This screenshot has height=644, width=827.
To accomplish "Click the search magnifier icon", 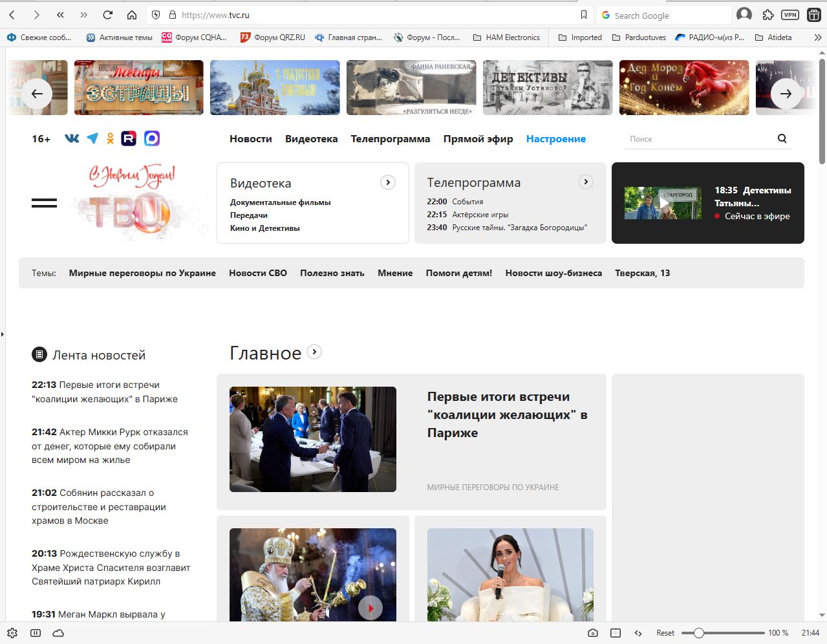I will click(782, 138).
